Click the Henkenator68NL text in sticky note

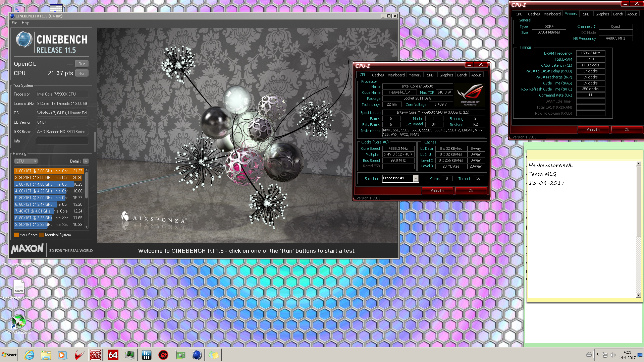(x=551, y=166)
